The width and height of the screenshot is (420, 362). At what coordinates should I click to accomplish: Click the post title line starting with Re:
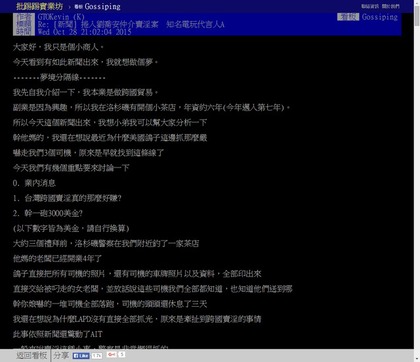click(x=131, y=24)
